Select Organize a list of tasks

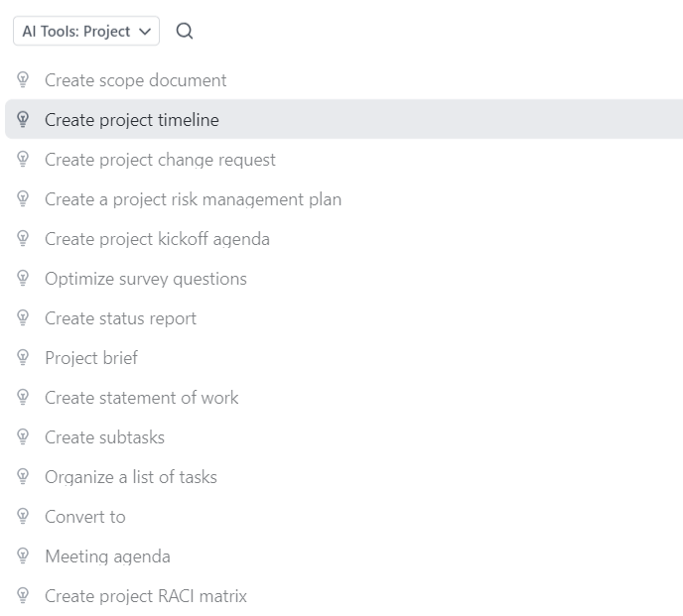[x=131, y=477]
